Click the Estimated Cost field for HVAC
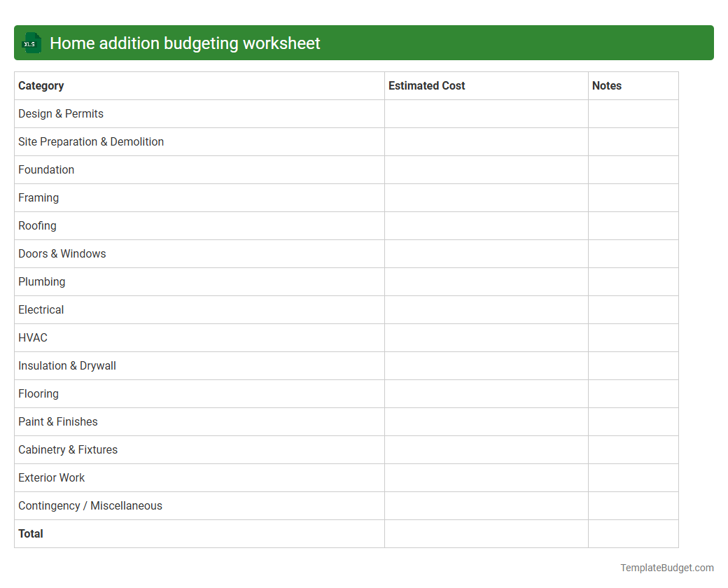728x588 pixels. coord(486,337)
